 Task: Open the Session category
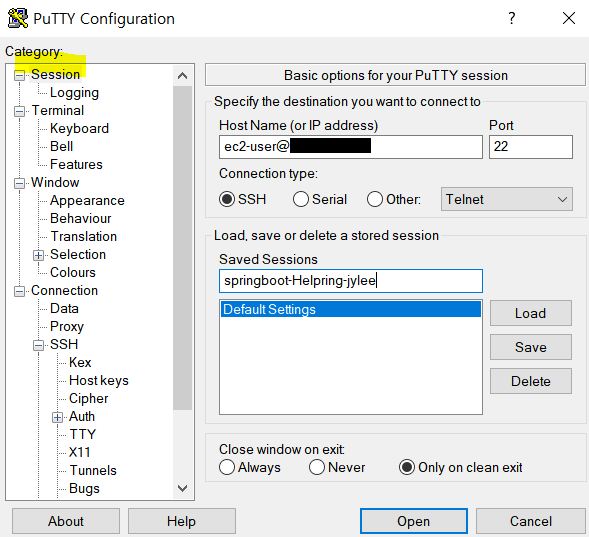[x=56, y=74]
